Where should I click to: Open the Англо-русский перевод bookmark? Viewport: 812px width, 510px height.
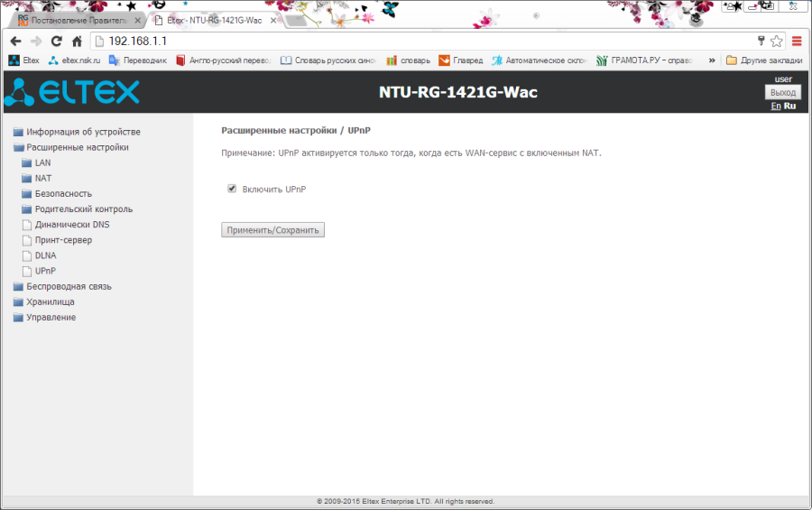tap(224, 60)
